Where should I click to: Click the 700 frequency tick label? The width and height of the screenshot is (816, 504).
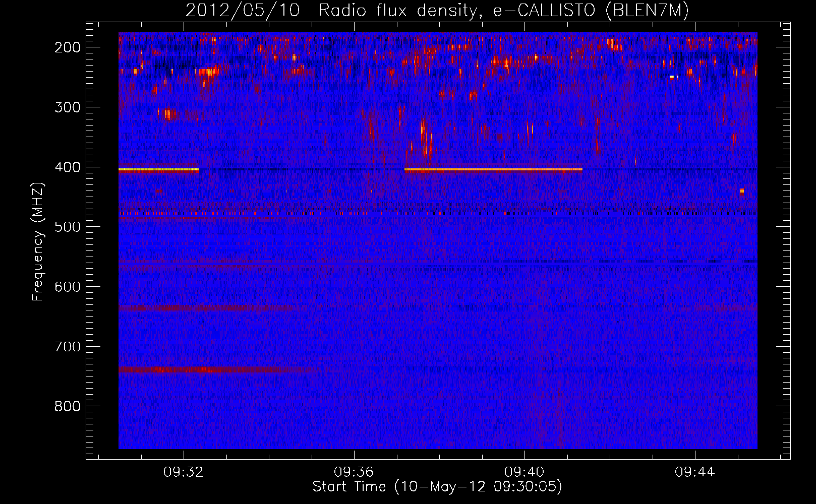[68, 347]
